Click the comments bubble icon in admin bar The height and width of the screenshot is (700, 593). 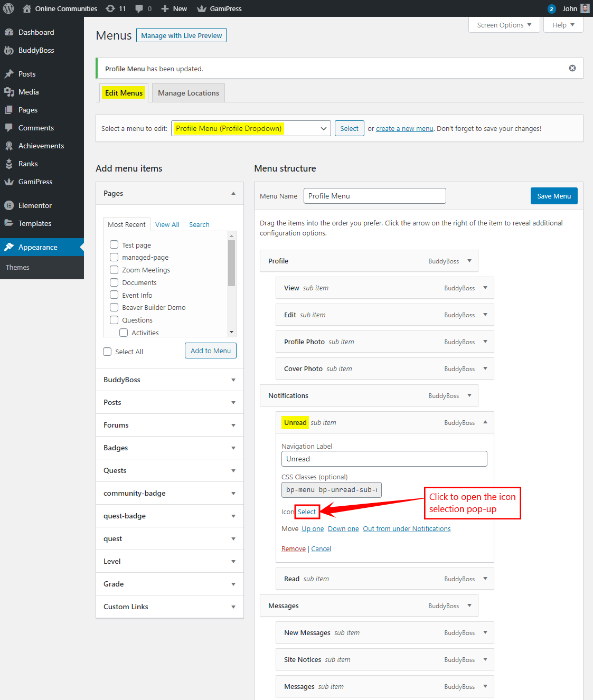click(x=139, y=8)
